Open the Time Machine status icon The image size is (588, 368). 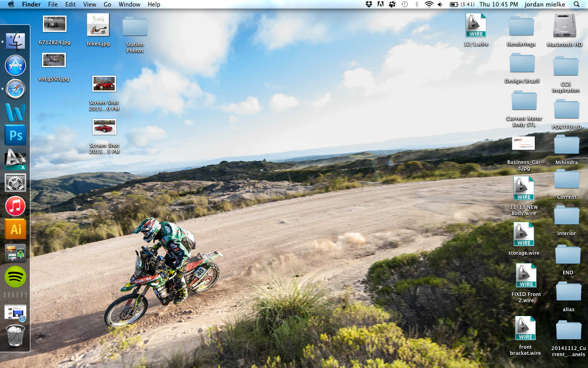pos(405,4)
